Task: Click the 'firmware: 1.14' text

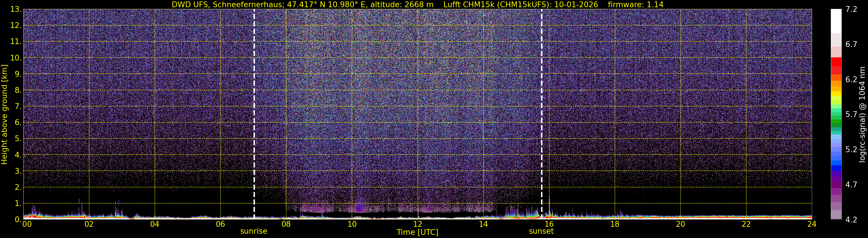Action: tap(636, 5)
